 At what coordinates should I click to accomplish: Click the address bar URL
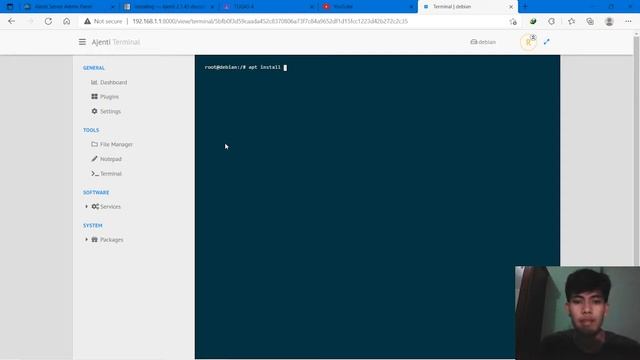click(270, 21)
